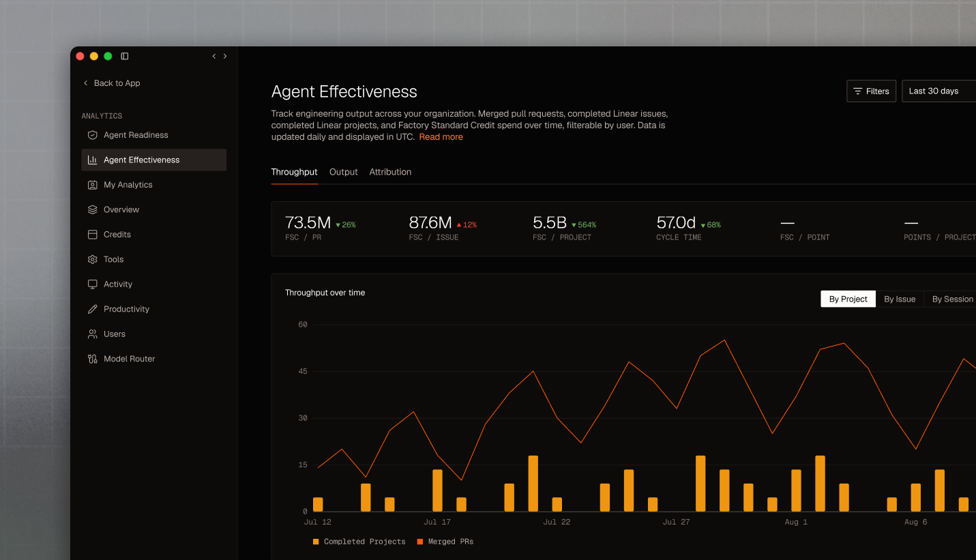Toggle the sidebar panel icon

click(x=125, y=56)
